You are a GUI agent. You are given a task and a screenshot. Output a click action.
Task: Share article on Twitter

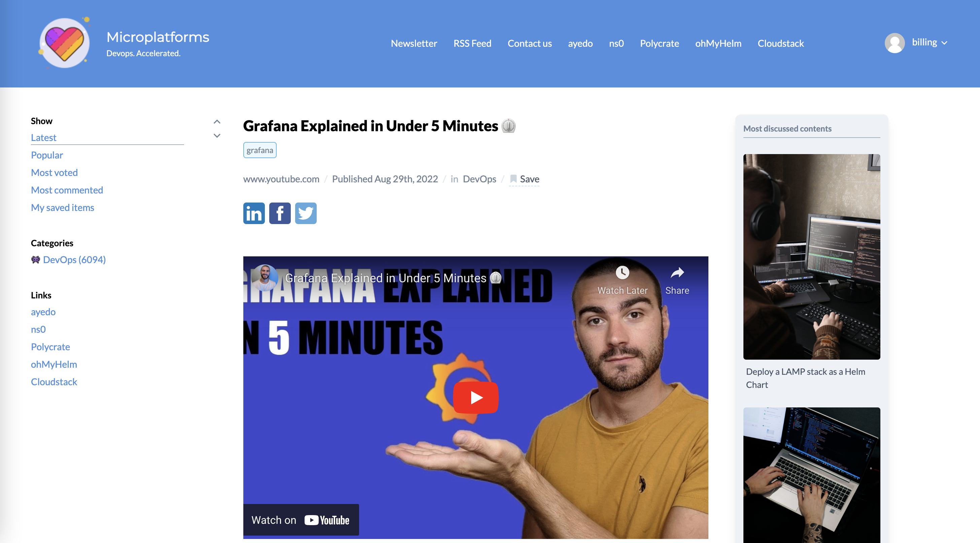point(306,213)
